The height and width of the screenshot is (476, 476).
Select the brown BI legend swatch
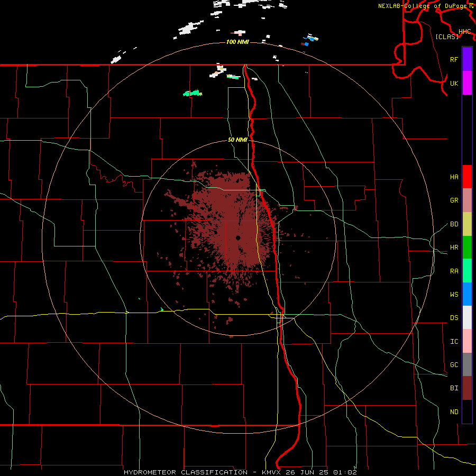click(467, 388)
